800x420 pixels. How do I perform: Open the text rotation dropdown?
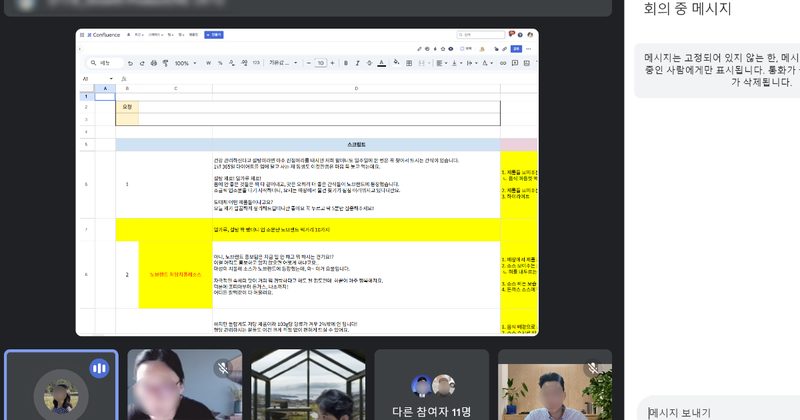point(487,63)
